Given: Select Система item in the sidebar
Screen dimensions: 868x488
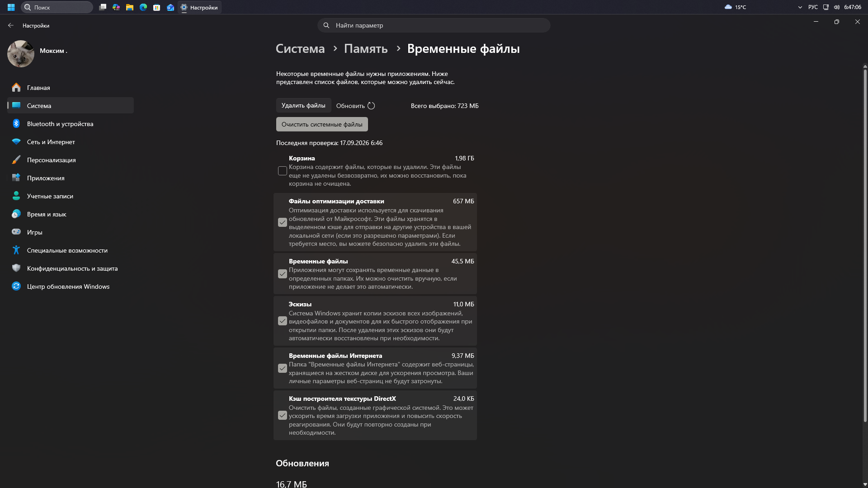Looking at the screenshot, I should [71, 106].
